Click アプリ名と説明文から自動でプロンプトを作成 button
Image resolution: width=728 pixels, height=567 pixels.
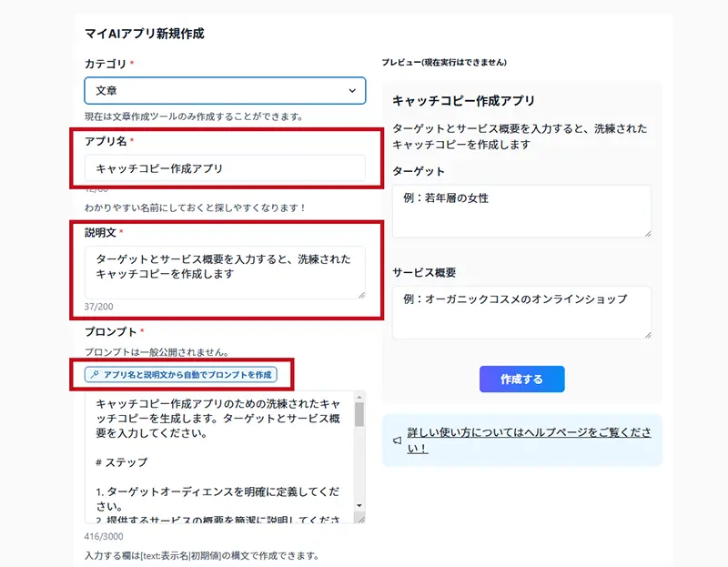tap(180, 375)
